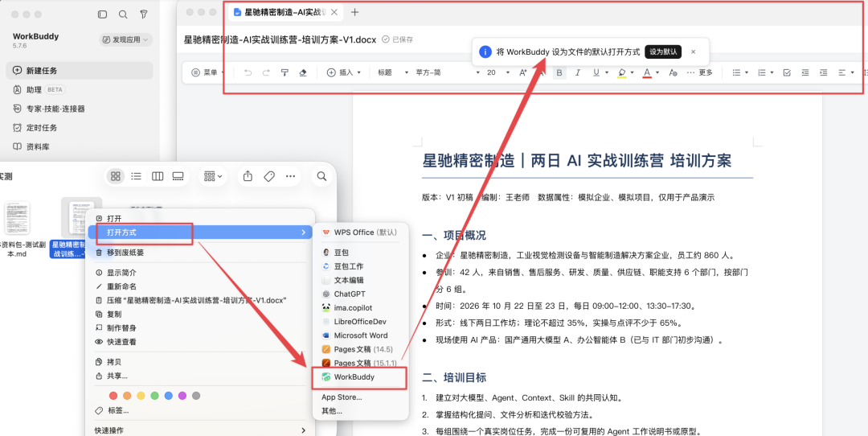The height and width of the screenshot is (436, 868).
Task: Open the Finder grouping options dropdown
Action: tap(212, 176)
